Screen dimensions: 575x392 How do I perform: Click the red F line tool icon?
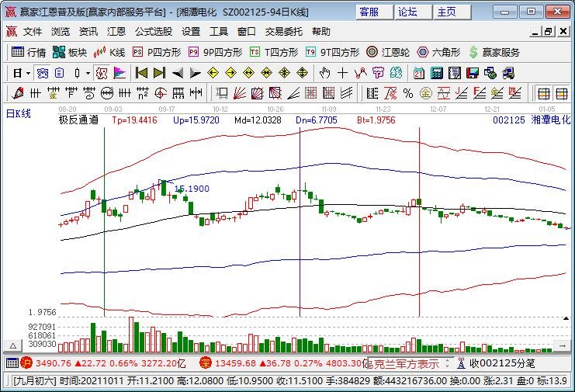480,93
